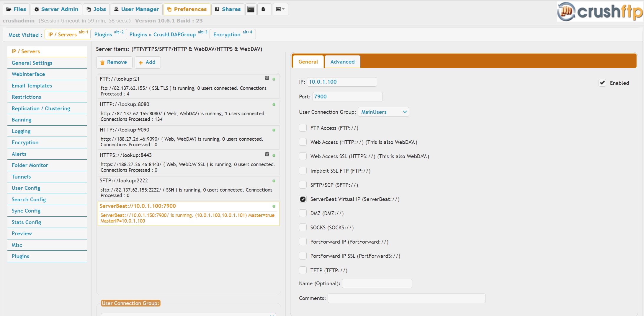Enable Implicit SSL FTP

coord(303,171)
